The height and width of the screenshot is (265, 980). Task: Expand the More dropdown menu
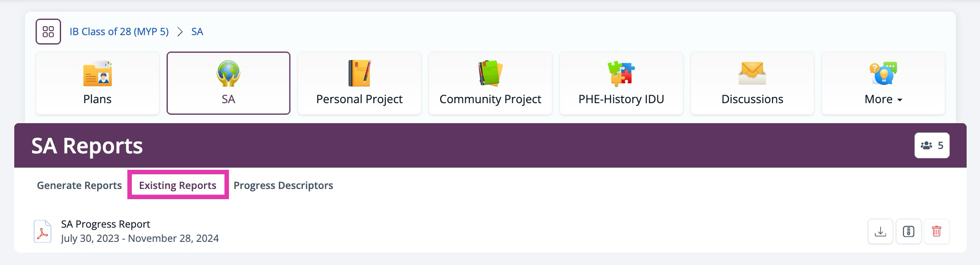883,83
